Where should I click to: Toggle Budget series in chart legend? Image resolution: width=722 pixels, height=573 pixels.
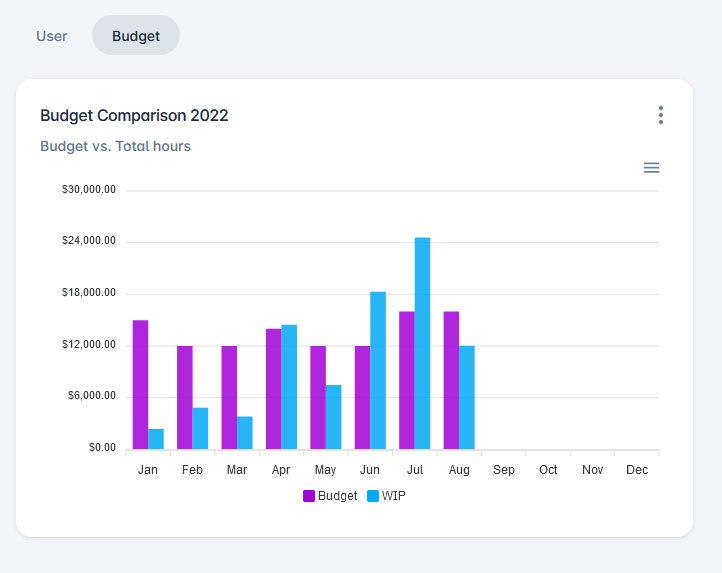coord(337,496)
